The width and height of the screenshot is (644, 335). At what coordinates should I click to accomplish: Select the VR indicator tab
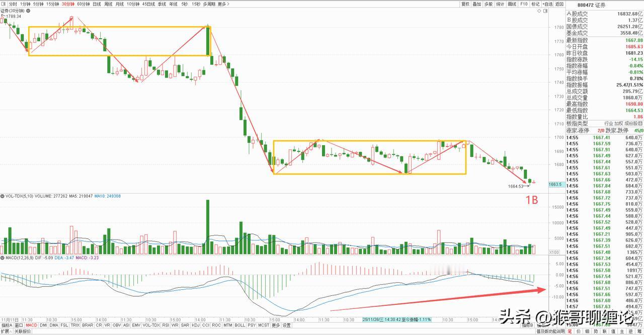point(107,326)
